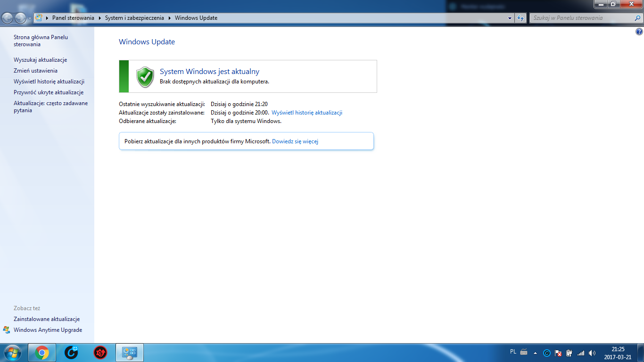Launch Google Chrome from the taskbar
The width and height of the screenshot is (644, 362).
[x=42, y=353]
